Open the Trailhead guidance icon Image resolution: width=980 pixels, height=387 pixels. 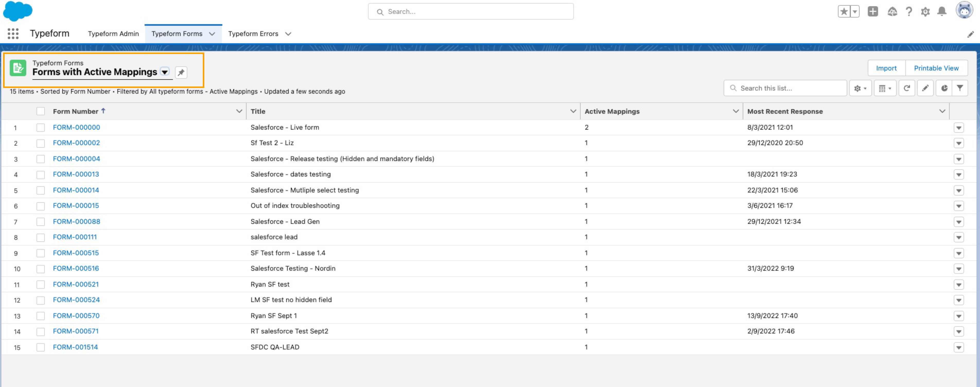point(892,11)
